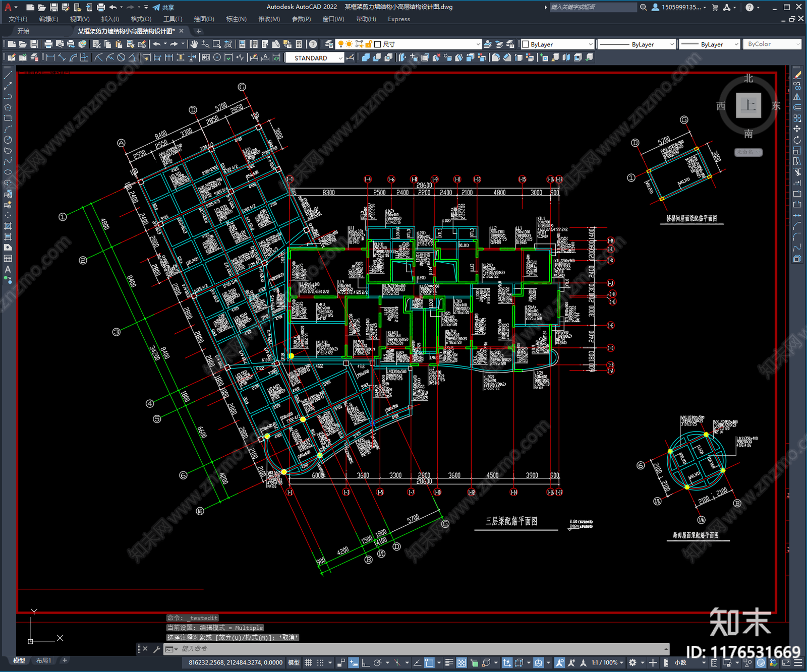Click the Linear Dimension tool icon
This screenshot has width=807, height=672.
[x=50, y=57]
